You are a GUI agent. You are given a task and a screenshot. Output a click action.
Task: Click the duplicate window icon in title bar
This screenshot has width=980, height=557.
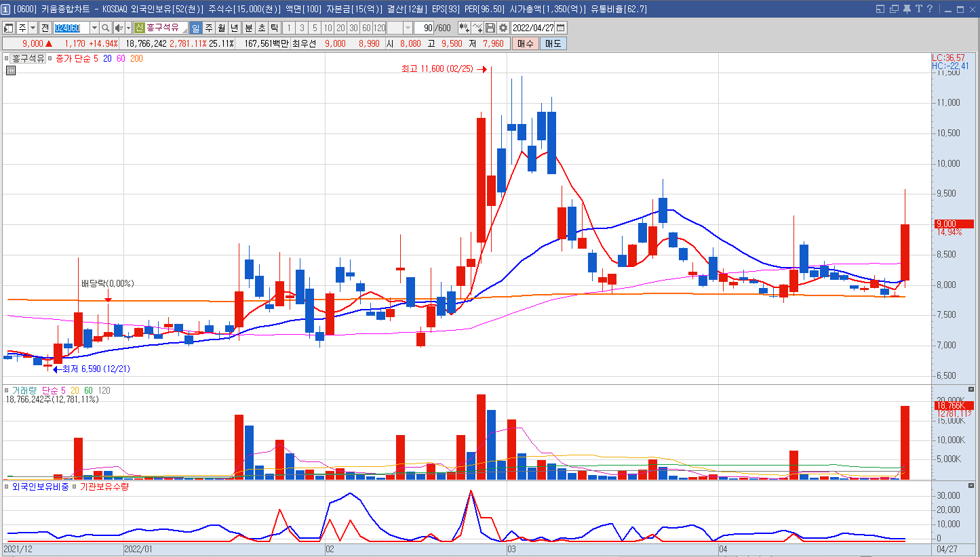pos(894,9)
